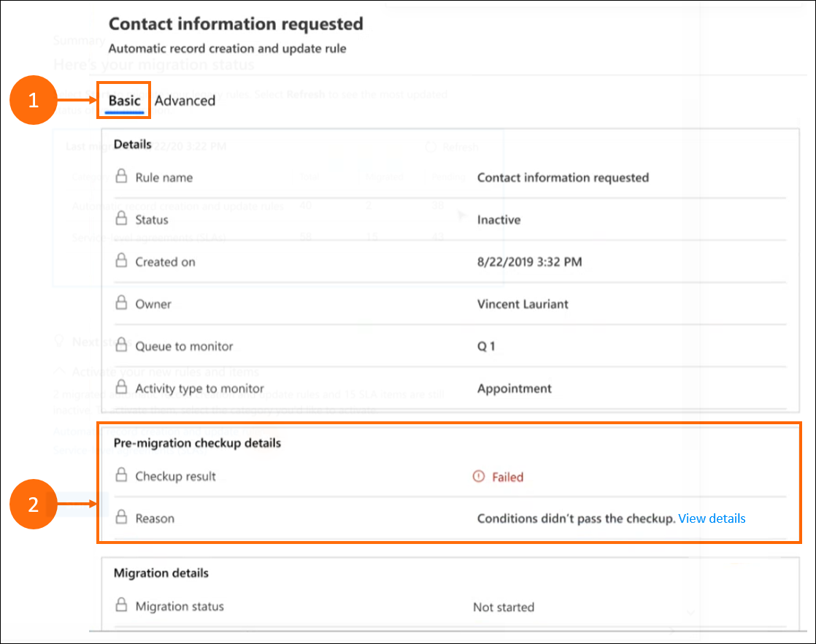Click the Queue to monitor value Q 1
This screenshot has width=816, height=644.
[486, 347]
